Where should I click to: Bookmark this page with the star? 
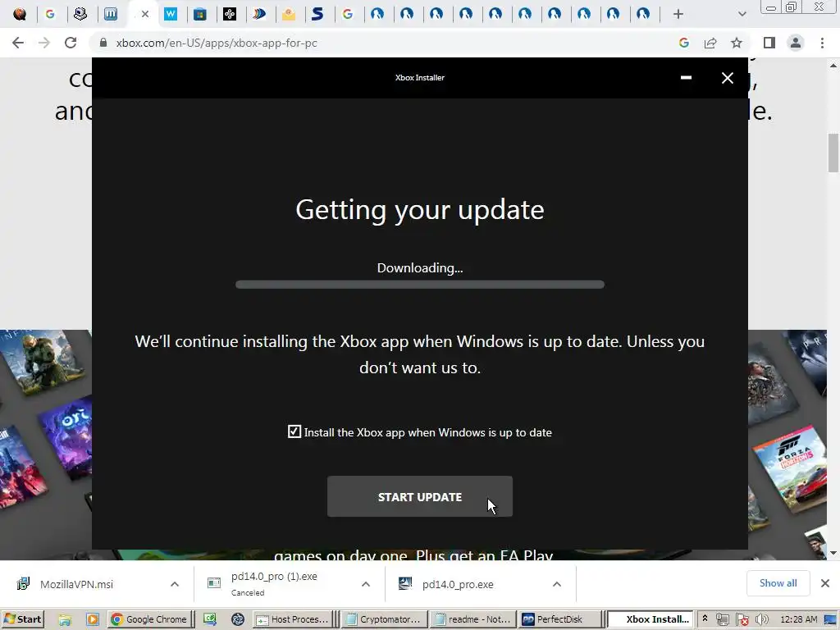pos(737,43)
